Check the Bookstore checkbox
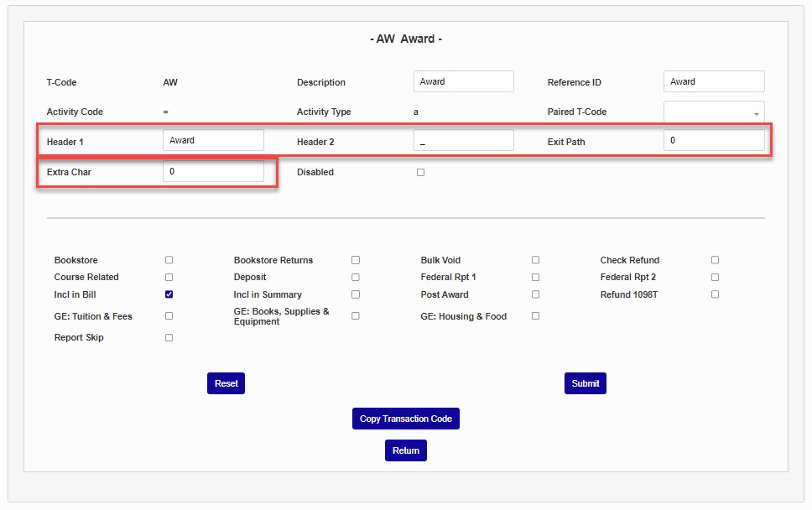Image resolution: width=812 pixels, height=510 pixels. click(x=169, y=260)
